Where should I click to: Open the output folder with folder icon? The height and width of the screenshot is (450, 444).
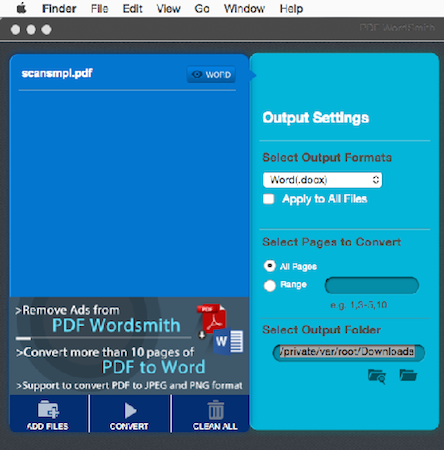click(408, 375)
